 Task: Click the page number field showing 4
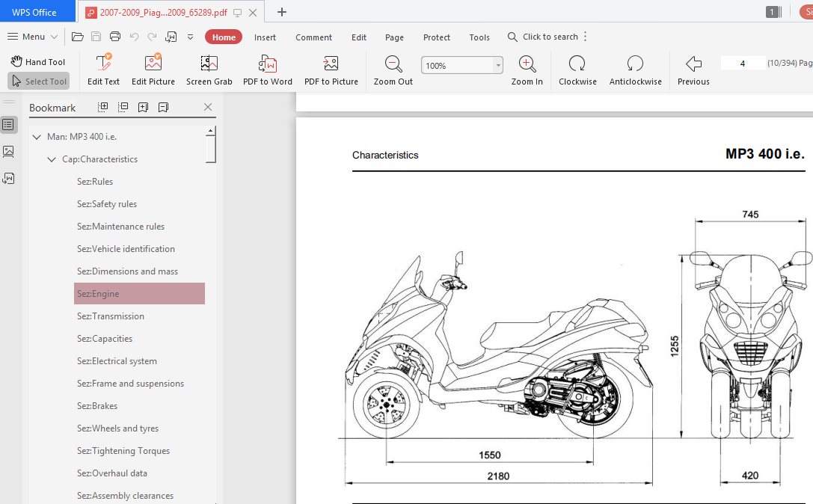tap(743, 64)
